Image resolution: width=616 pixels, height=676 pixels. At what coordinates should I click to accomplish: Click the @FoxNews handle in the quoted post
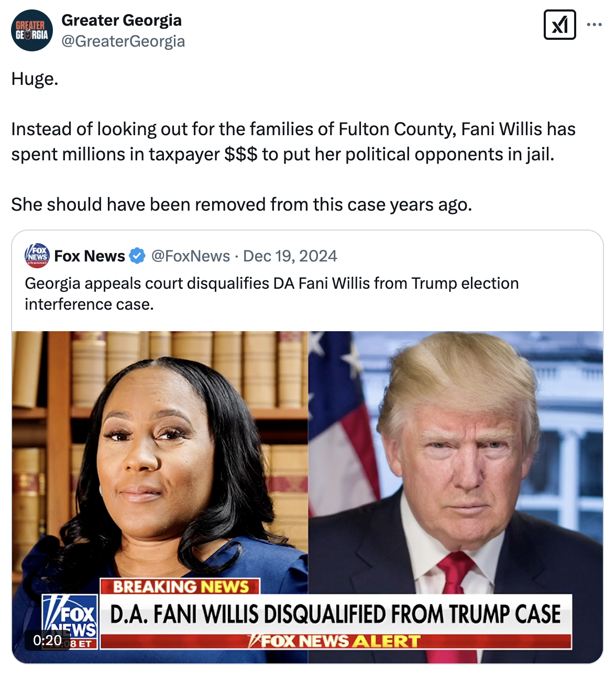(191, 256)
